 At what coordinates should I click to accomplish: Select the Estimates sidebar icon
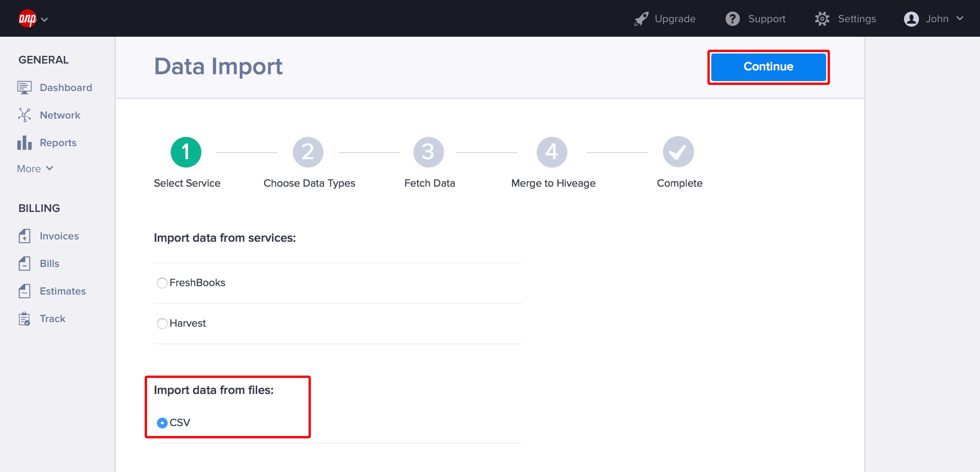[24, 291]
